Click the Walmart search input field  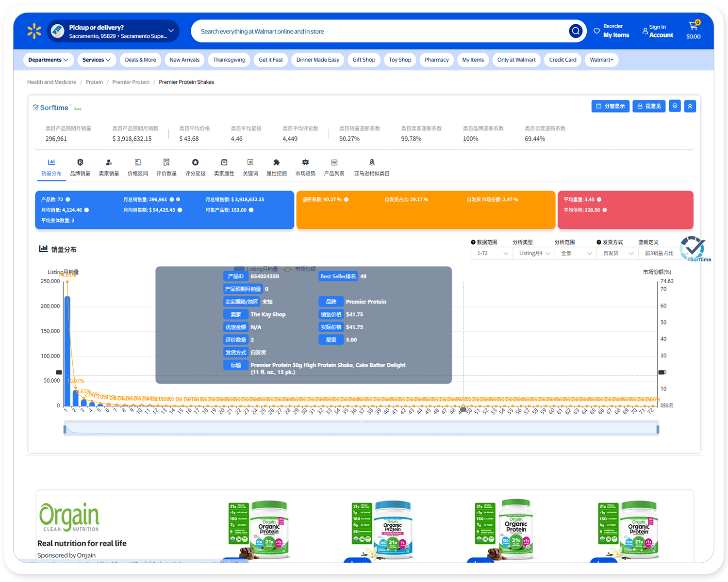[x=379, y=32]
